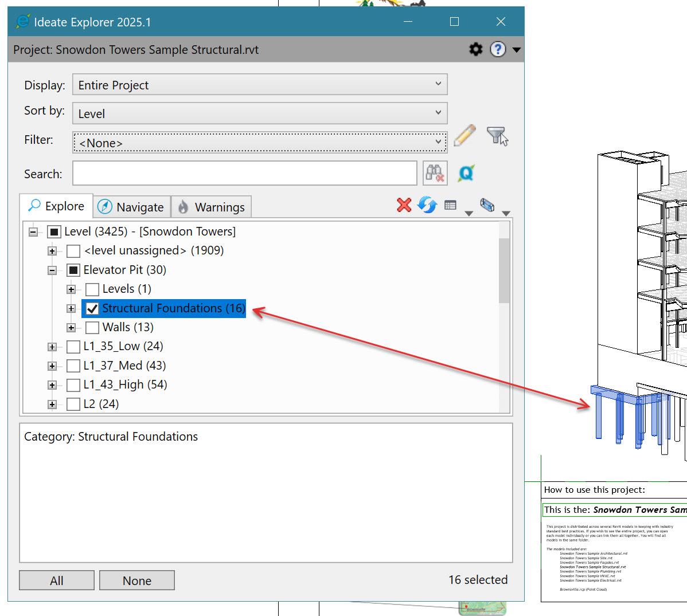The height and width of the screenshot is (616, 687).
Task: Click the All button
Action: coord(57,580)
